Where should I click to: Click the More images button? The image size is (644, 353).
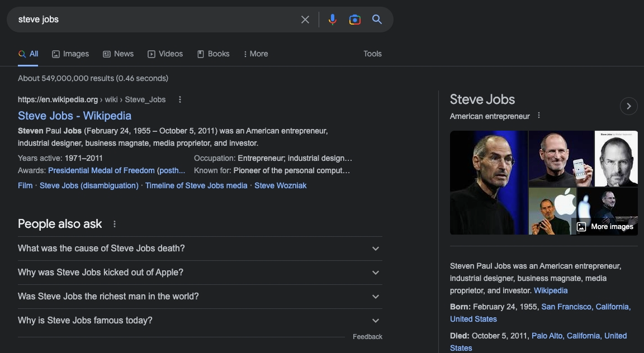pos(605,227)
